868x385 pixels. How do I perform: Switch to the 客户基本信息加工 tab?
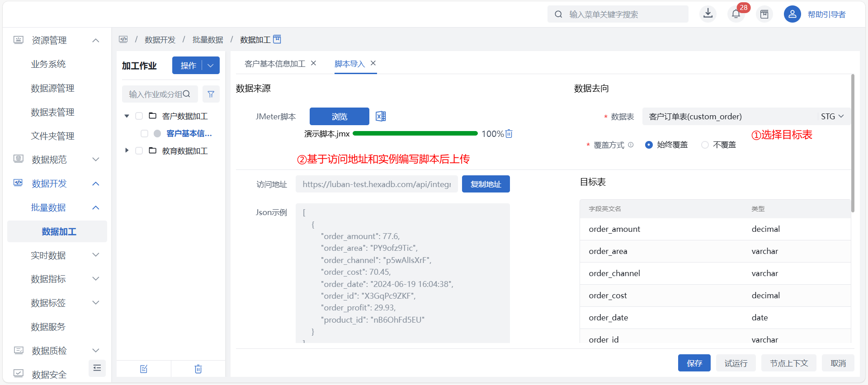coord(275,64)
